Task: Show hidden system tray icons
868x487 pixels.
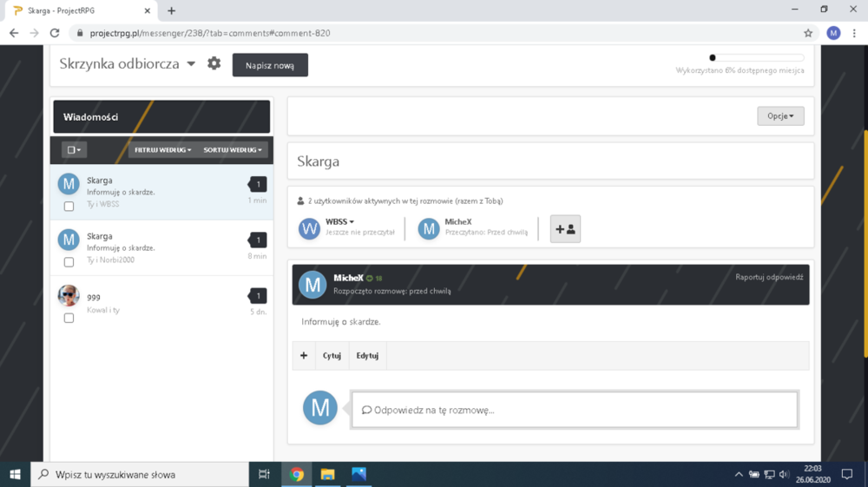Action: click(739, 474)
